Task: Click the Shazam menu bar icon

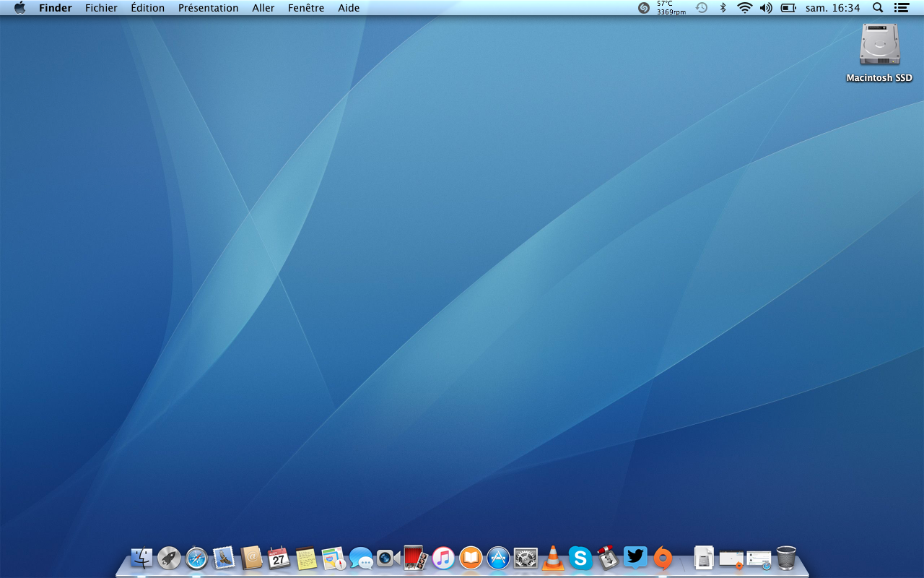Action: point(644,8)
